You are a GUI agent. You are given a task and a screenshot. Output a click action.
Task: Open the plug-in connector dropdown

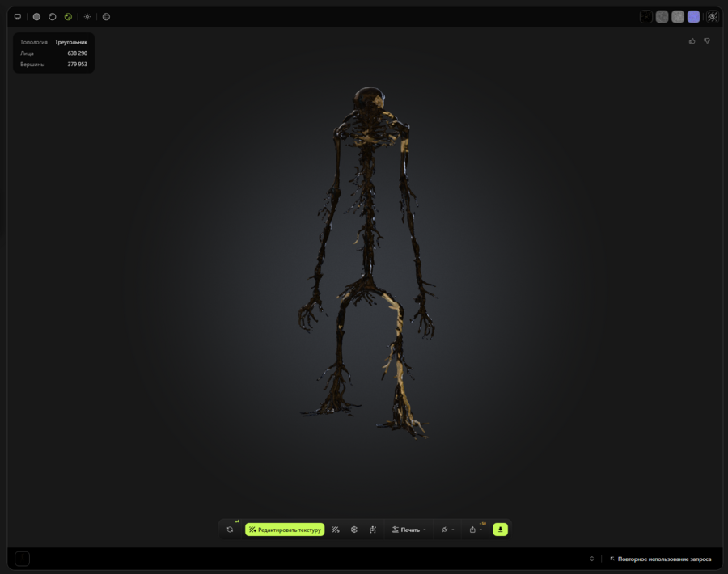click(447, 530)
